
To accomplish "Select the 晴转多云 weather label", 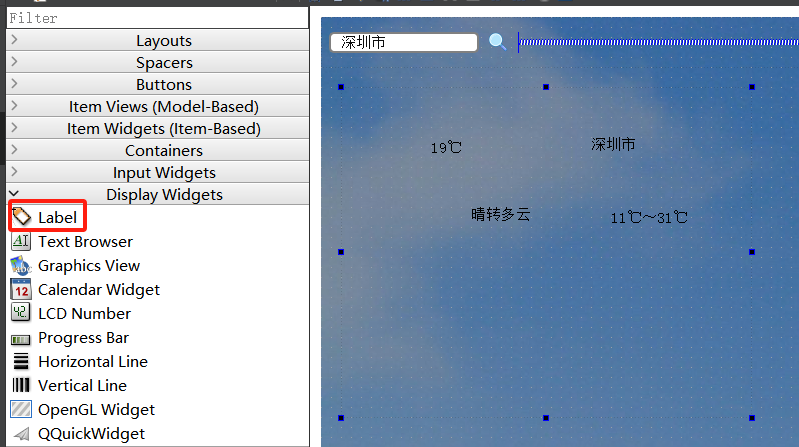I will (500, 214).
